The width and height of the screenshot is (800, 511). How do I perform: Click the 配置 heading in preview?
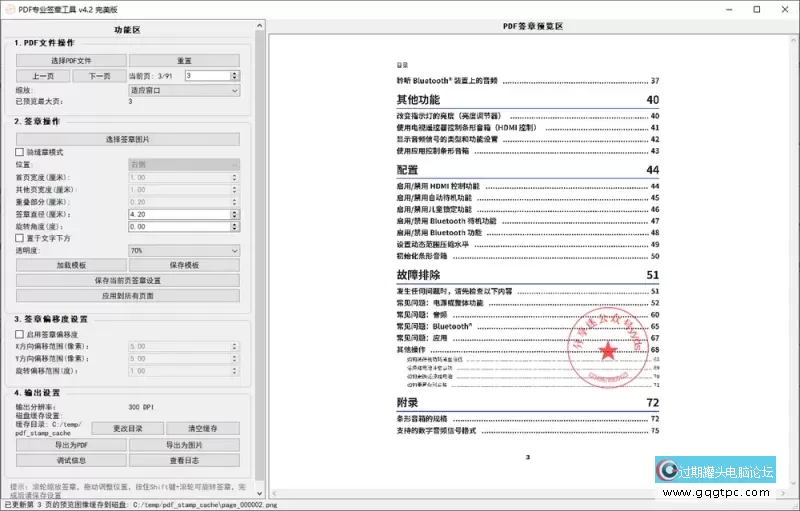[407, 170]
